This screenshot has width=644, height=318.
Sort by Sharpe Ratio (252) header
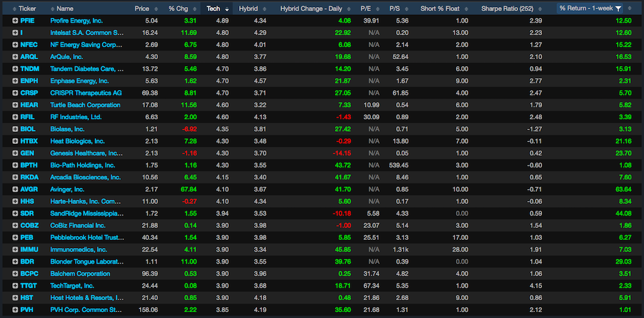tap(507, 8)
